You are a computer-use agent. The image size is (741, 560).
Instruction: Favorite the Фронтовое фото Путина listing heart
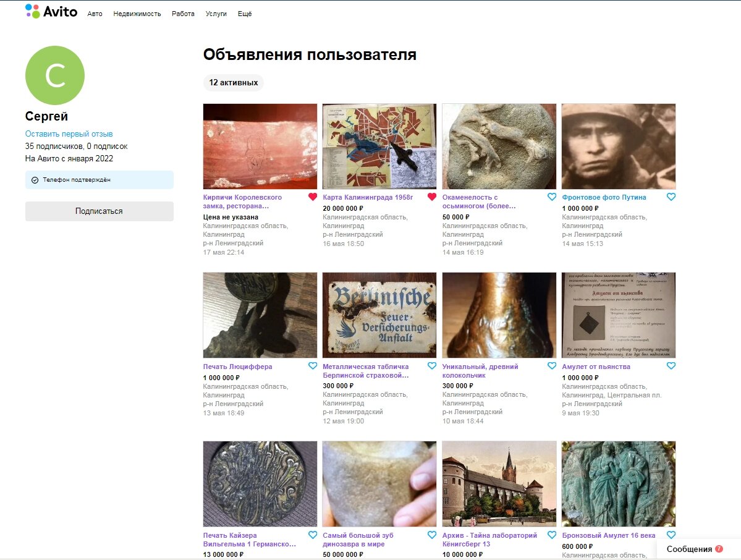[671, 196]
